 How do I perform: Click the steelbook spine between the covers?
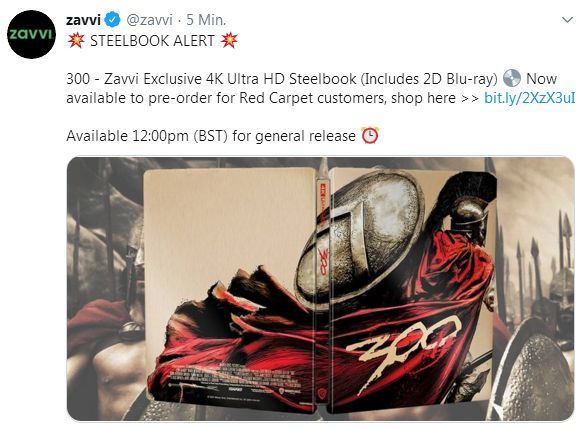pos(321,288)
